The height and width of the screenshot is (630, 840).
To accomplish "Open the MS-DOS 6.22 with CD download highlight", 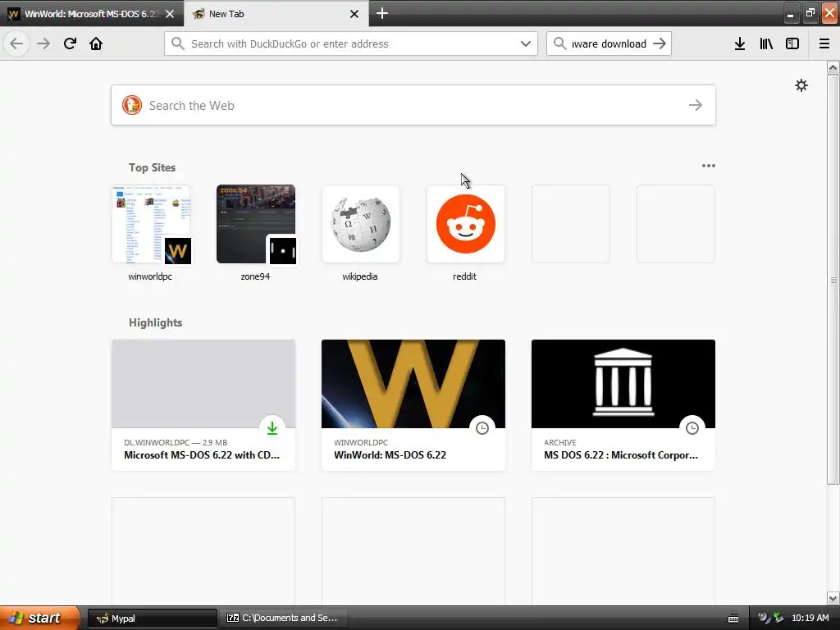I will (x=203, y=405).
